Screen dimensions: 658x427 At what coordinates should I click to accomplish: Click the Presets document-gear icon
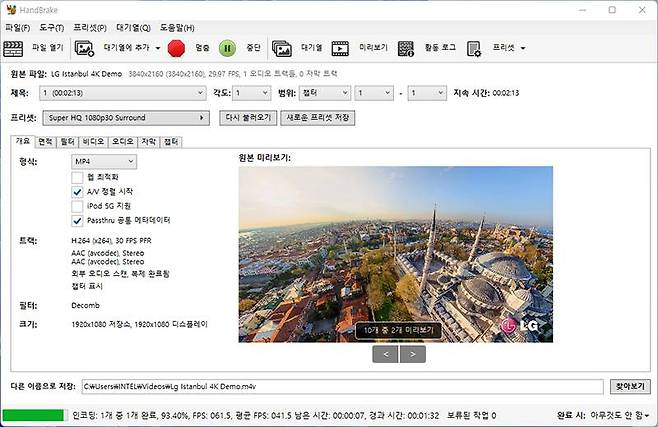pos(474,48)
